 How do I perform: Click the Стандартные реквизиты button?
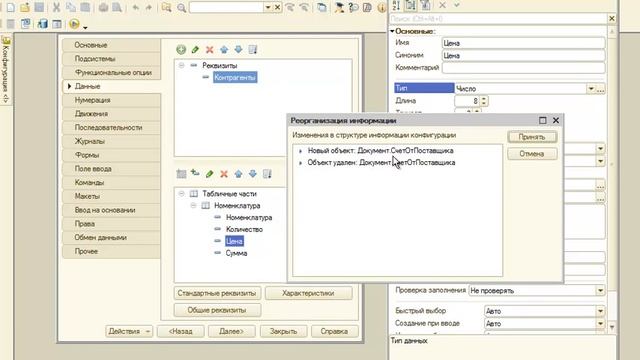pyautogui.click(x=217, y=293)
